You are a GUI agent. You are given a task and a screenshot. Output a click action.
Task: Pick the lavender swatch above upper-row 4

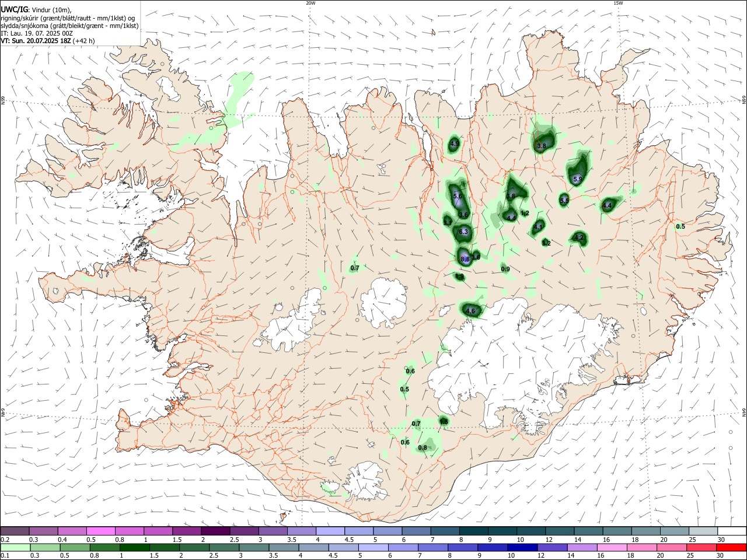(x=330, y=531)
